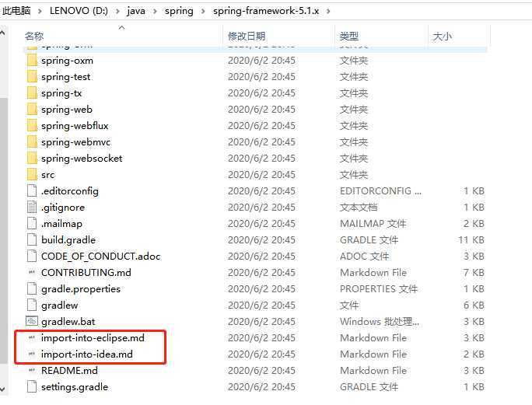This screenshot has width=532, height=405.
Task: Go to java folder in breadcrumb
Action: pyautogui.click(x=136, y=11)
